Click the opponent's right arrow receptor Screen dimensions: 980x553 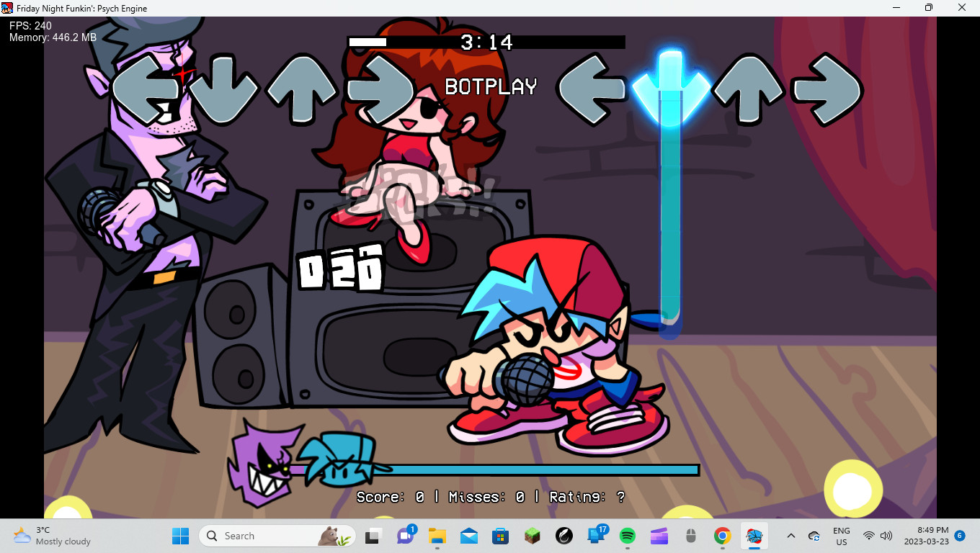(381, 89)
